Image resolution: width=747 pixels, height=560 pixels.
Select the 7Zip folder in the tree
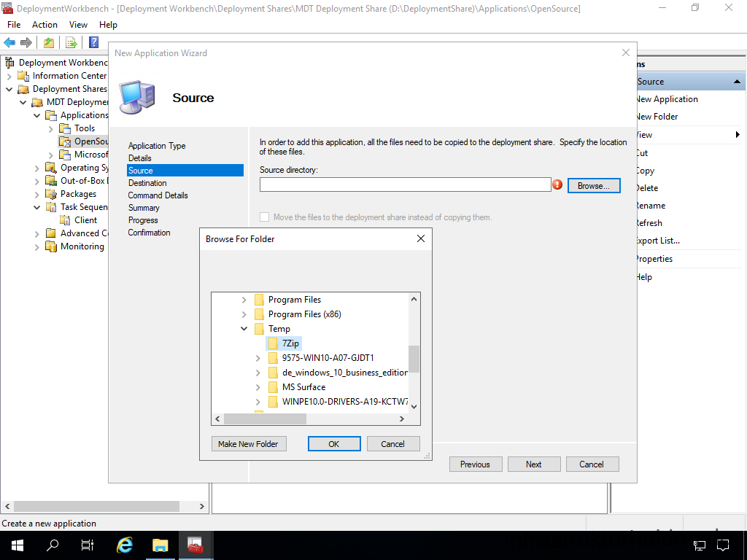[290, 343]
